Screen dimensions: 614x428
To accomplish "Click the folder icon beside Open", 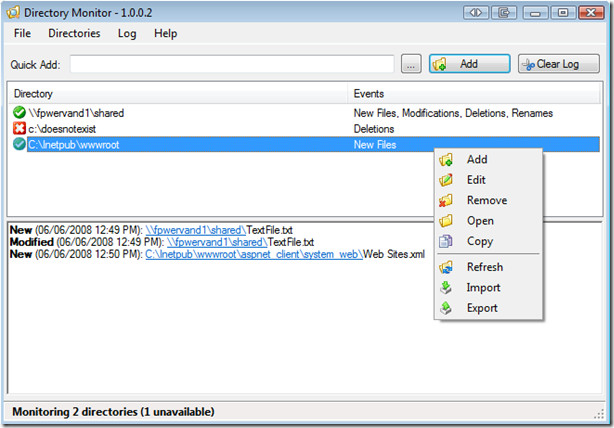I will [x=446, y=221].
